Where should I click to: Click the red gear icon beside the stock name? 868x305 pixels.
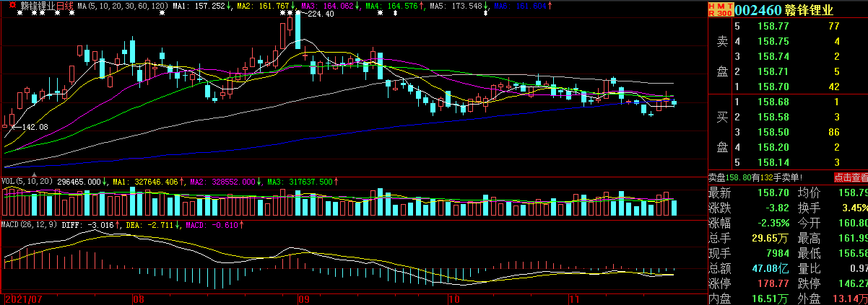click(x=11, y=4)
